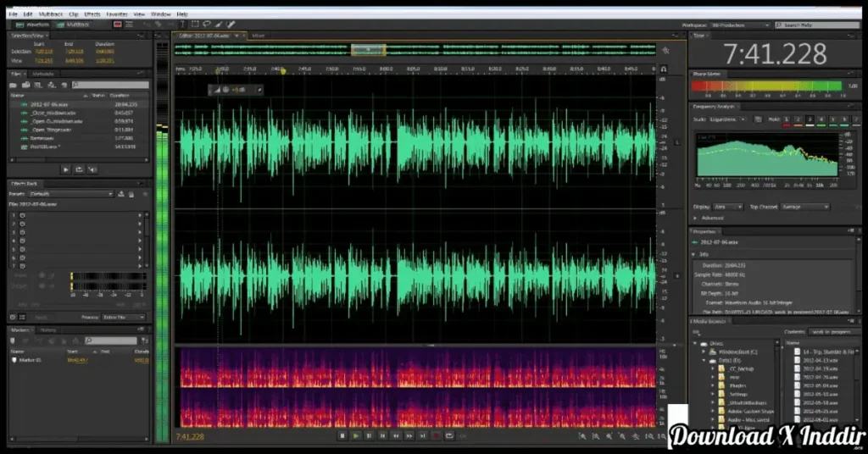Select the Paintbrush Selection tool
Viewport: 868px width, 454px height.
219,25
